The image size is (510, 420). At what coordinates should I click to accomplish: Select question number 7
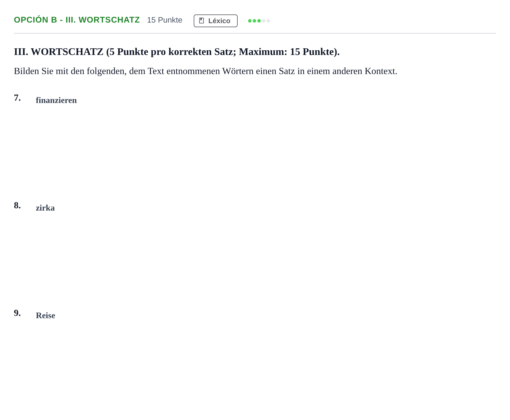pyautogui.click(x=17, y=98)
